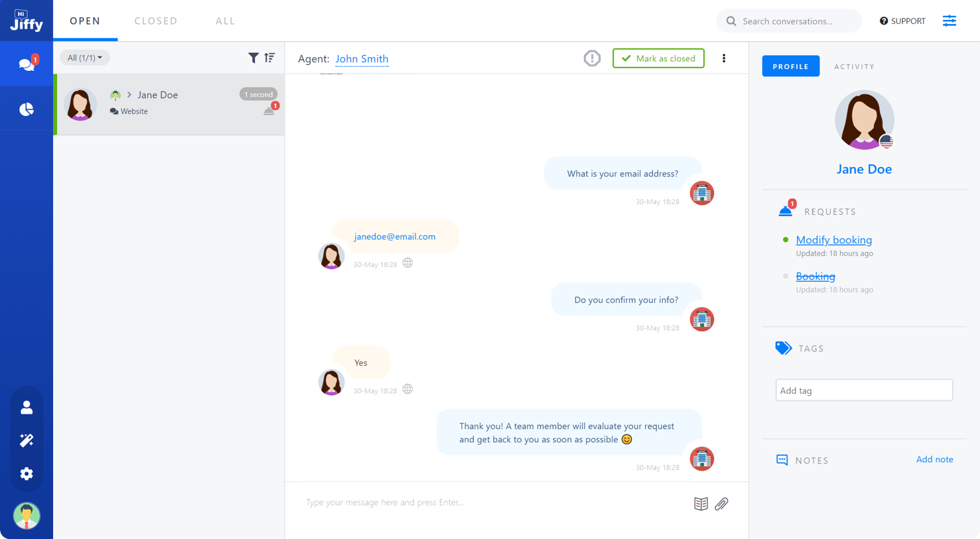Click the Notes speech bubble icon
The height and width of the screenshot is (539, 980).
click(782, 460)
